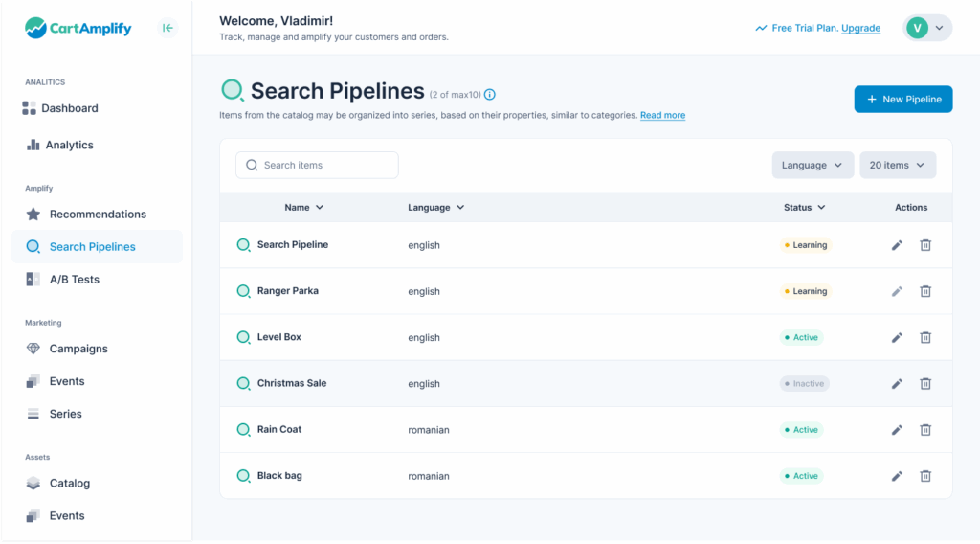Click the magnifier icon next to Ranger Parka
Viewport: 980px width, 544px height.
pyautogui.click(x=243, y=291)
